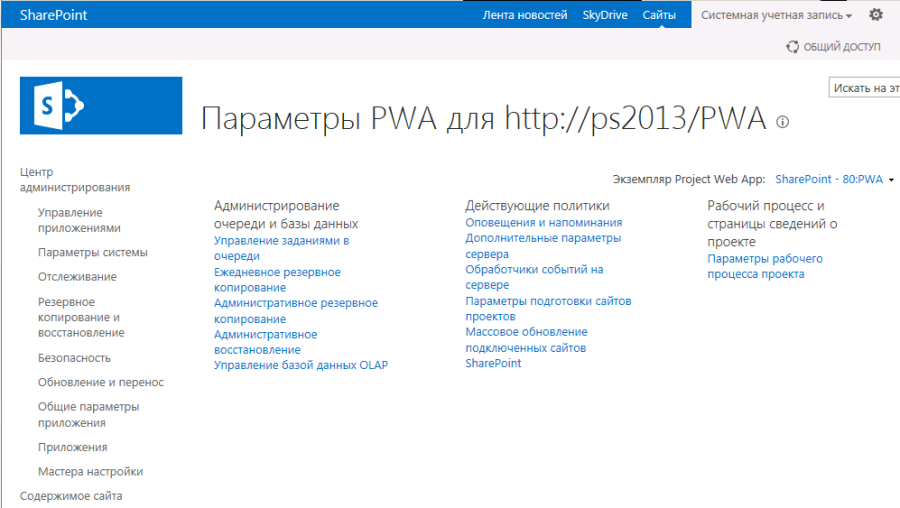Open Управление заданиями в очереди link
The height and width of the screenshot is (508, 900).
(x=281, y=248)
